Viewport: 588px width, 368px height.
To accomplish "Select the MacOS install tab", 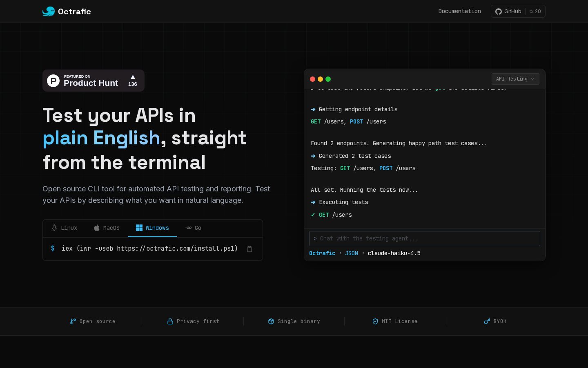I will coord(107,228).
